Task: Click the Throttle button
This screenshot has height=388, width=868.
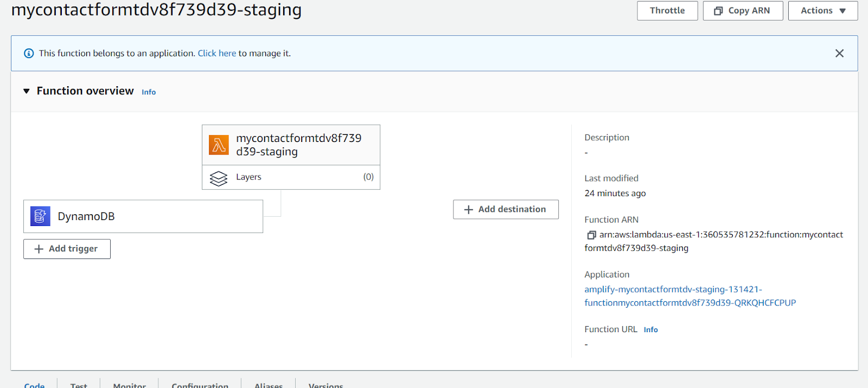Action: (x=667, y=11)
